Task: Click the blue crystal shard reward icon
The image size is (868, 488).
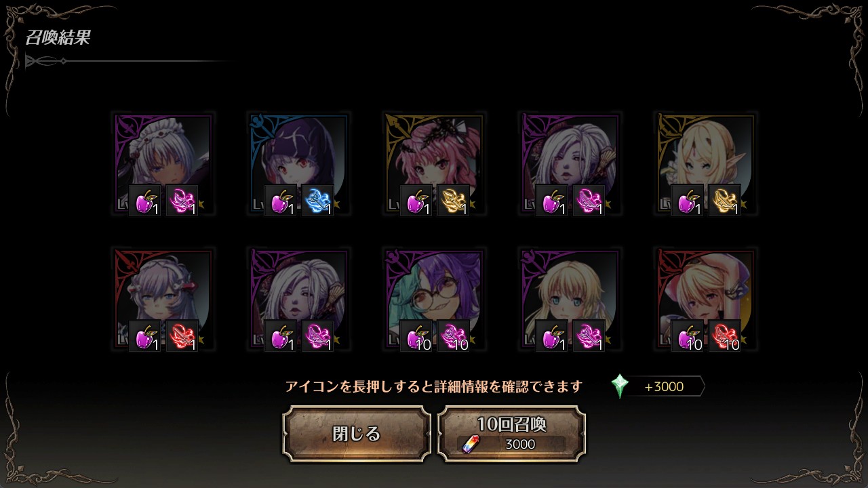Action: coord(317,201)
